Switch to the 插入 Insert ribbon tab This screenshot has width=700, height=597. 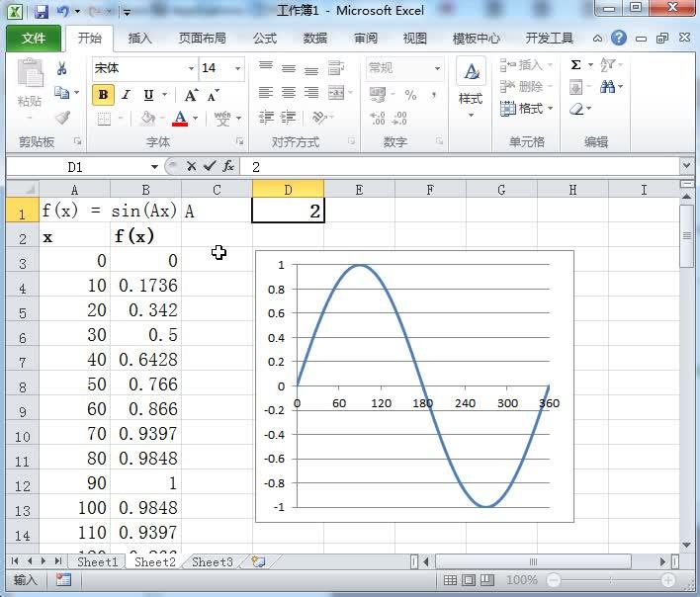click(x=139, y=39)
